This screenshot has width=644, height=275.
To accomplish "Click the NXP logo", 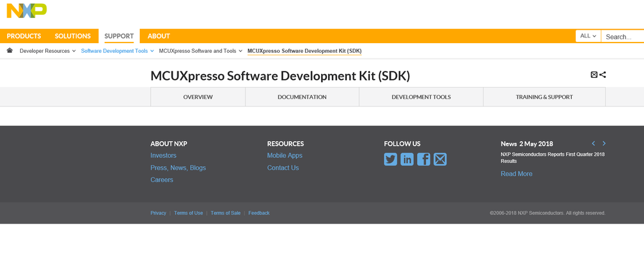I will click(x=26, y=11).
